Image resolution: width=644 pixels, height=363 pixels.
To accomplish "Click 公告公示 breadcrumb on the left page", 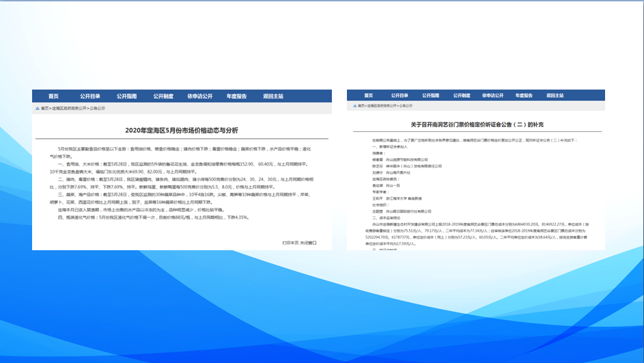I will (x=99, y=108).
